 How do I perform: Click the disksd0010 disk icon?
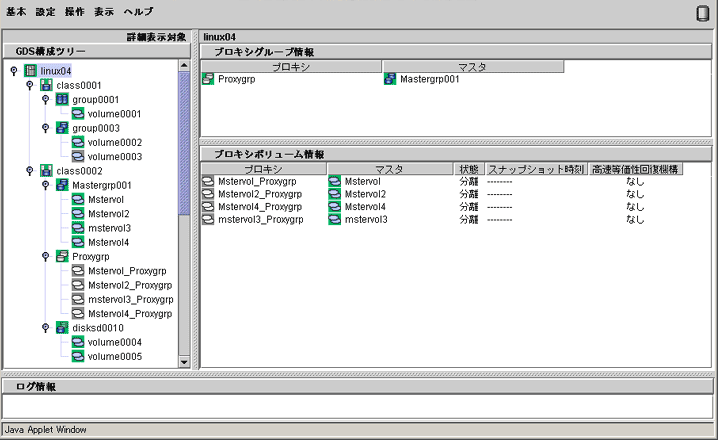(62, 328)
